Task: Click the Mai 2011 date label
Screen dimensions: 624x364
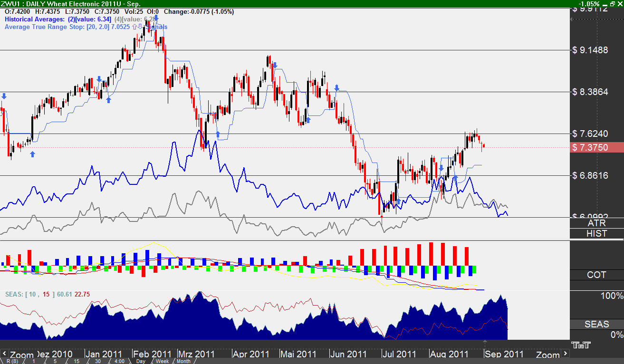Action: coord(298,354)
